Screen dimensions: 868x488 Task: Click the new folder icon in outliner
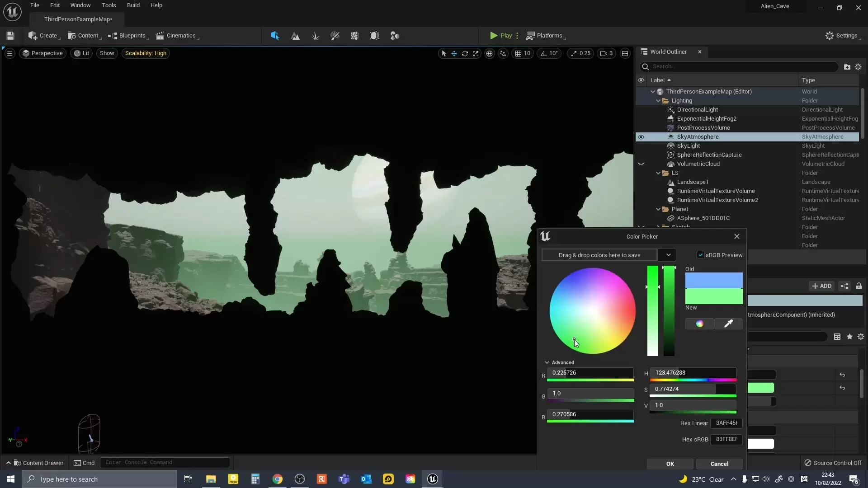(x=847, y=67)
